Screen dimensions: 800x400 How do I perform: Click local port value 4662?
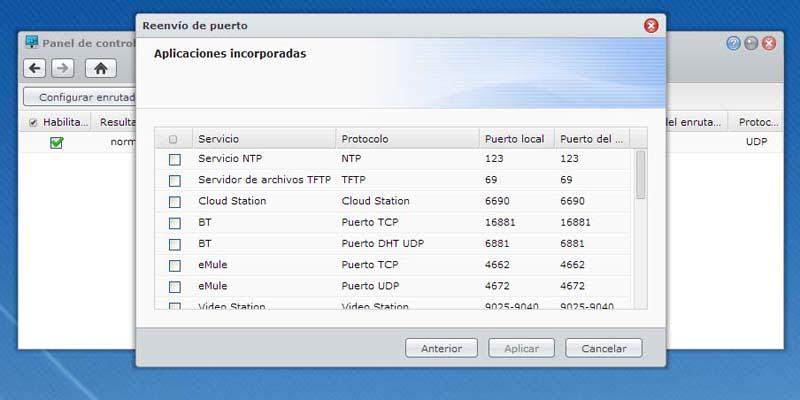497,265
